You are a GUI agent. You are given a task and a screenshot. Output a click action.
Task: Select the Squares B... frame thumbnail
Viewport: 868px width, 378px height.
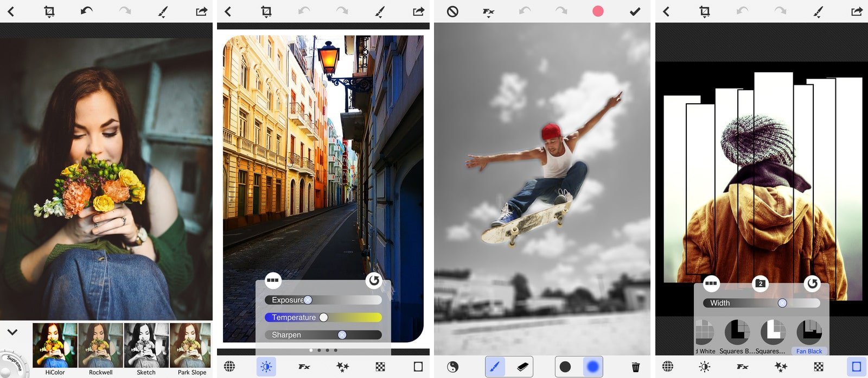tap(737, 337)
